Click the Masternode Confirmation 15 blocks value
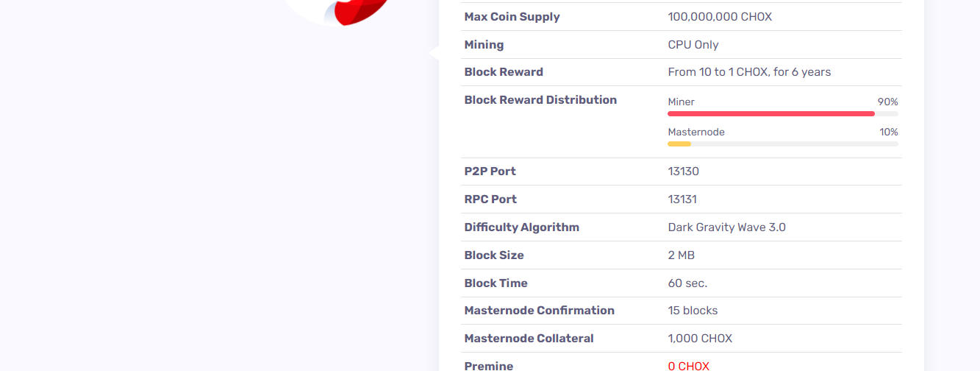980x371 pixels. pyautogui.click(x=693, y=311)
